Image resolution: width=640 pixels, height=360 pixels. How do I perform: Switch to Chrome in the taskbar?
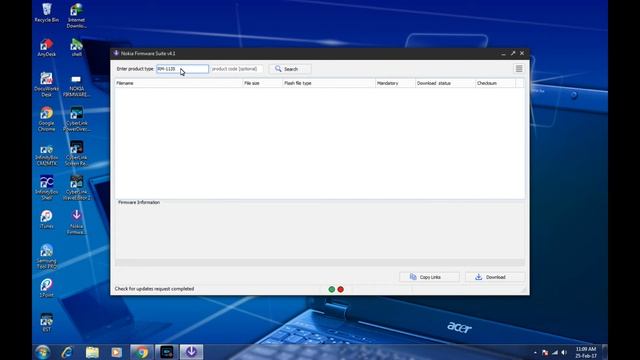(142, 352)
